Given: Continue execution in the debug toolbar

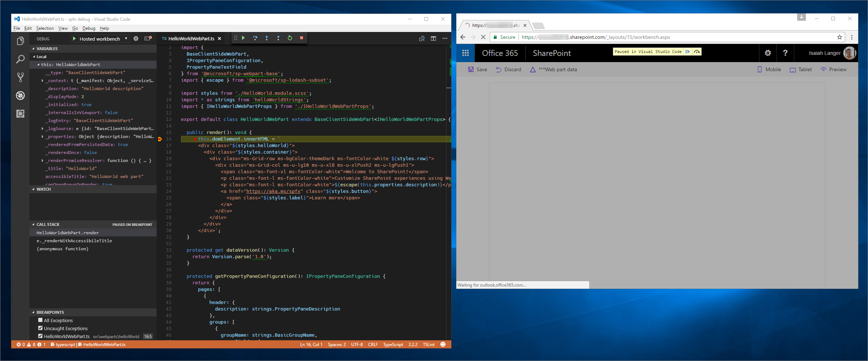Looking at the screenshot, I should tap(243, 38).
